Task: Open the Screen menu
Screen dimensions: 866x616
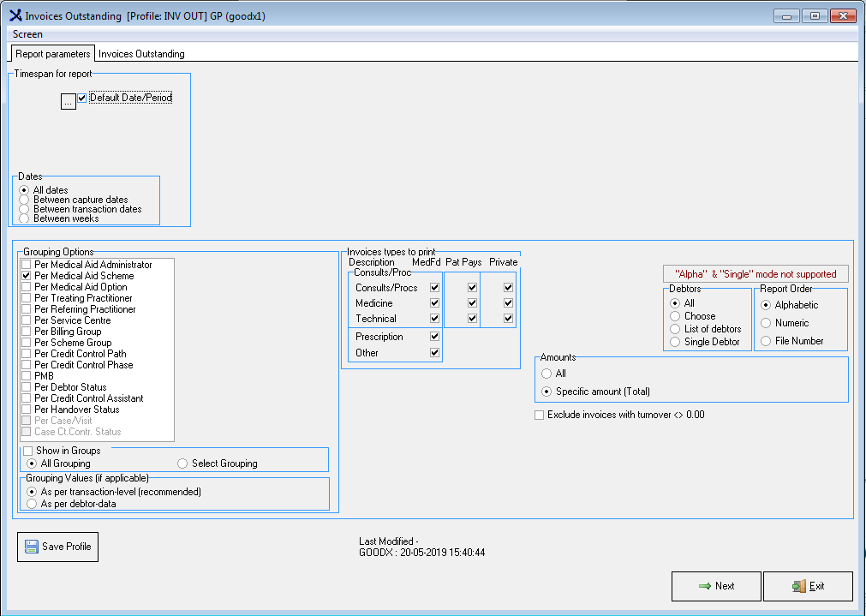Action: point(27,34)
